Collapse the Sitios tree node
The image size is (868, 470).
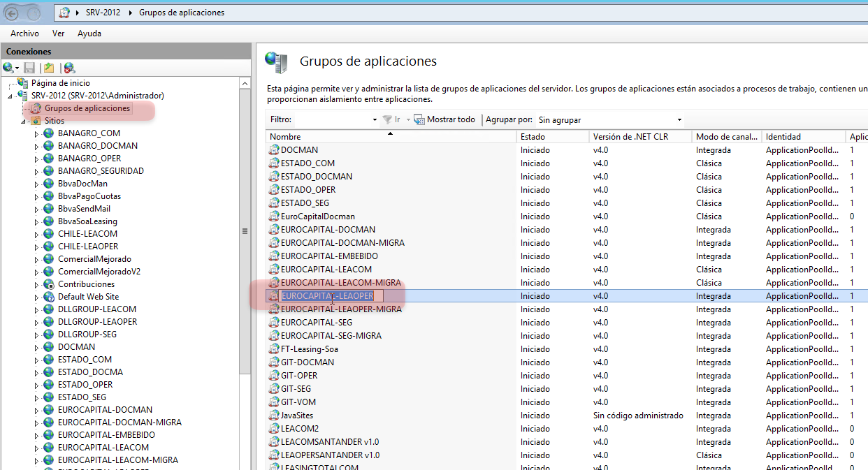[22, 120]
